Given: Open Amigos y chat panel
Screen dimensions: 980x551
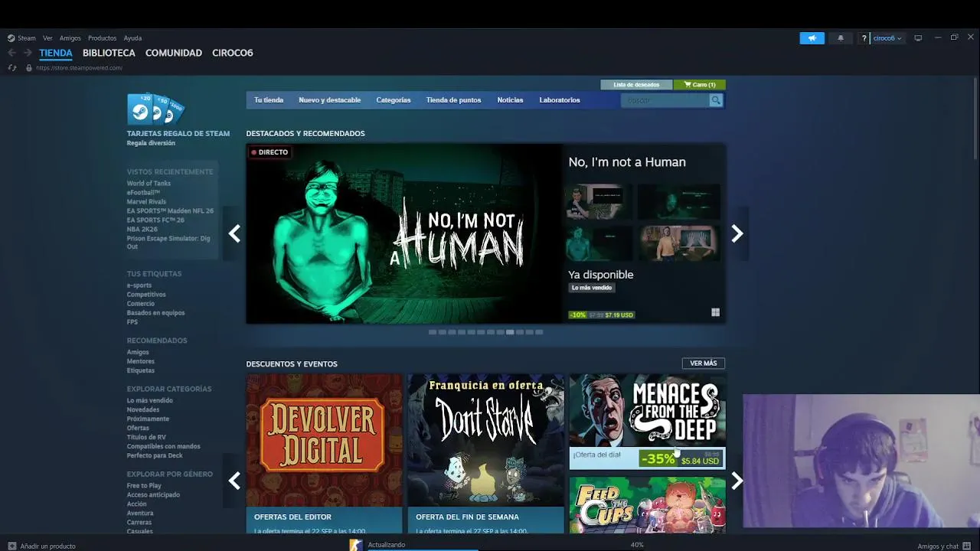Looking at the screenshot, I should coord(943,546).
